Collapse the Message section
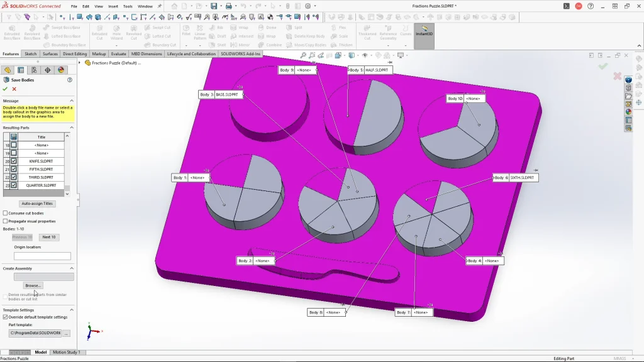This screenshot has height=362, width=644. (x=72, y=101)
